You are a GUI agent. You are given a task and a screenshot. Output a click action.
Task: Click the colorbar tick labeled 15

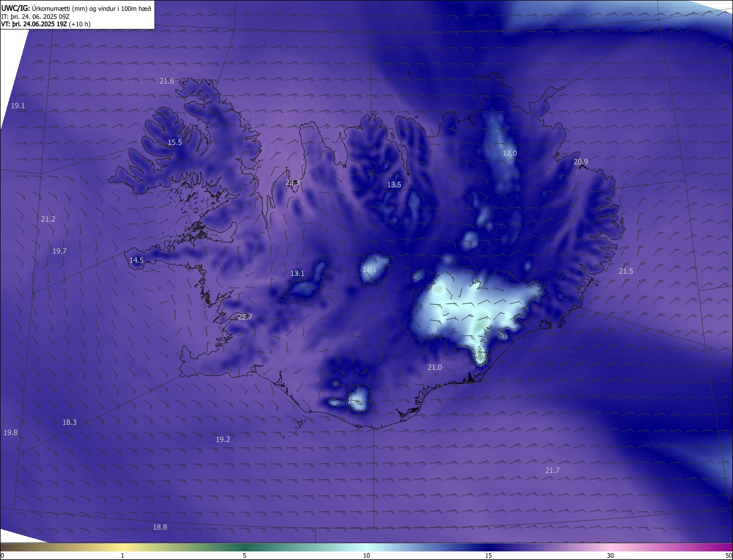click(x=488, y=555)
